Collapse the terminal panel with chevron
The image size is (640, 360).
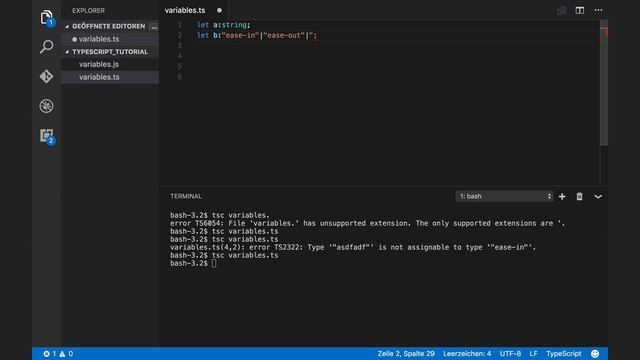click(598, 196)
